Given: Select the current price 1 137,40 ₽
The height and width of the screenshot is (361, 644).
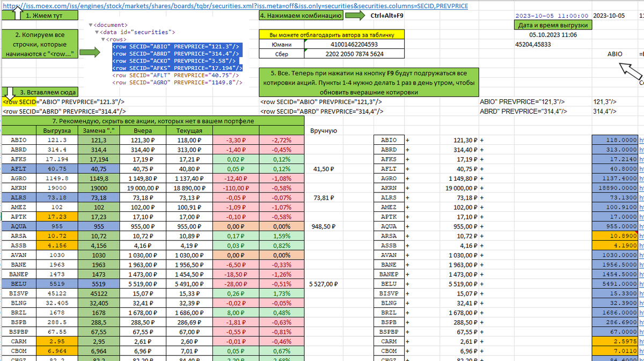Looking at the screenshot, I should [189, 179].
